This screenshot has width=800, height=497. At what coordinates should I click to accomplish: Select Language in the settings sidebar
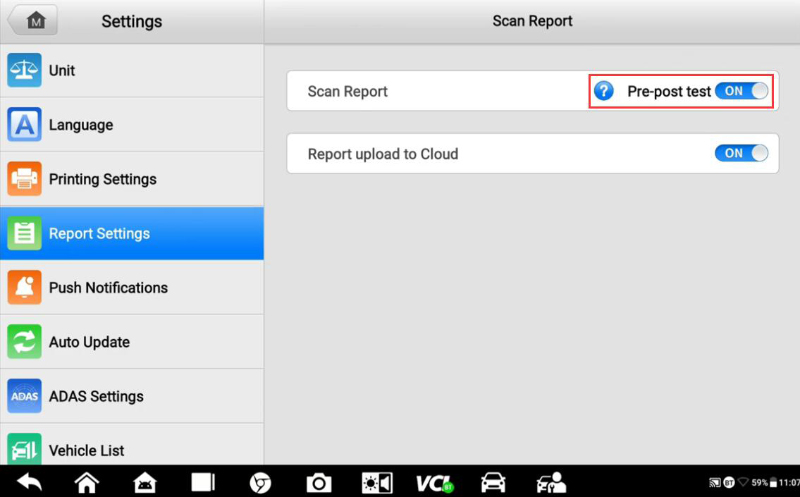[132, 125]
